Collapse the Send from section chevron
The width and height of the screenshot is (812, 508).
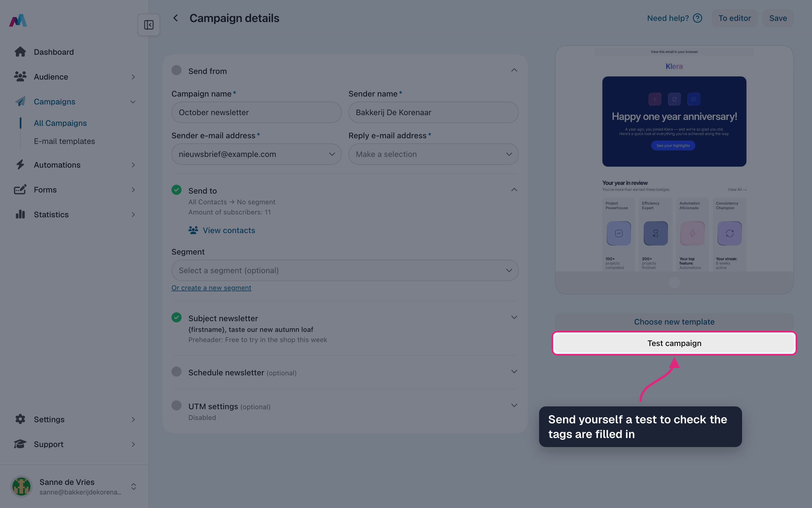514,70
